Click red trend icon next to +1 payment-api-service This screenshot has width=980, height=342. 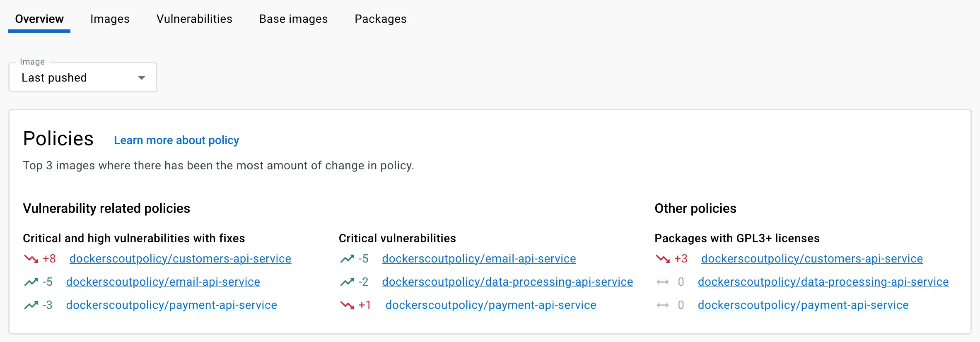click(347, 305)
